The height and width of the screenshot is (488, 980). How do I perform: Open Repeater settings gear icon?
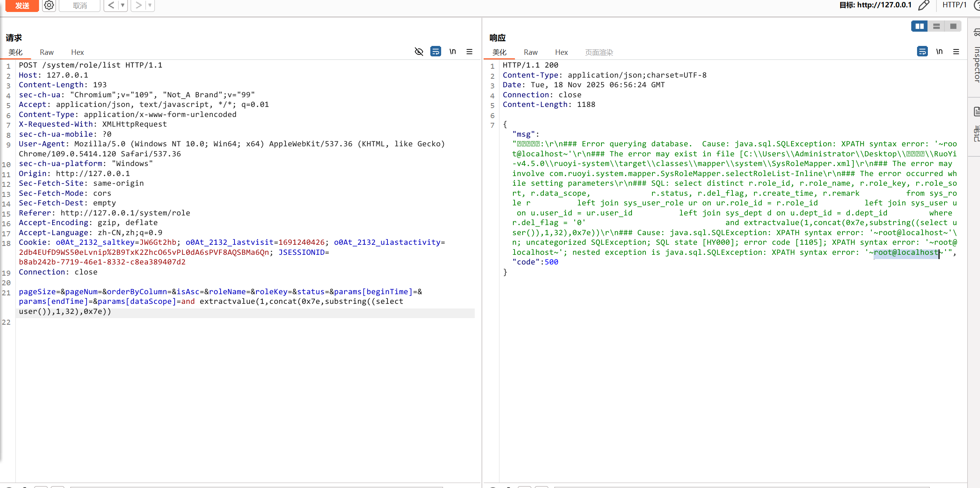coord(49,5)
